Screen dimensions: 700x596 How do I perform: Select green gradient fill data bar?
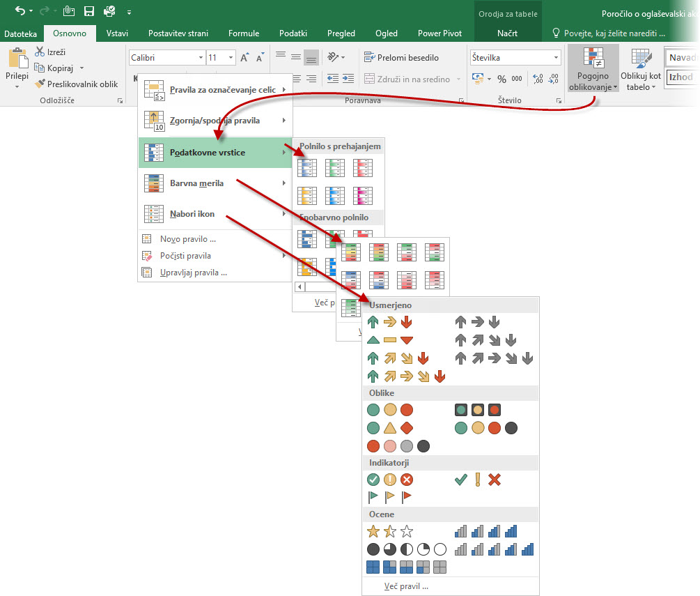335,169
